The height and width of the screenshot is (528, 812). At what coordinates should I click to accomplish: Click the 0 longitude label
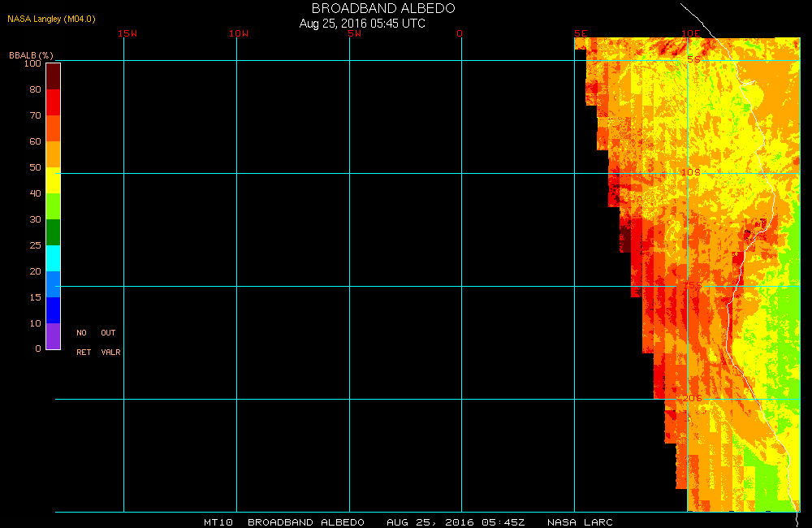pyautogui.click(x=460, y=33)
